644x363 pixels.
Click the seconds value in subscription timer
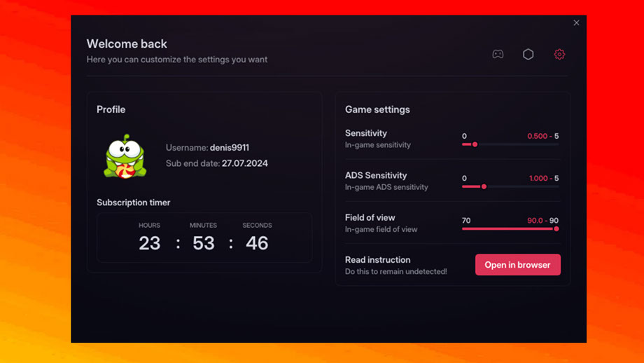[257, 243]
